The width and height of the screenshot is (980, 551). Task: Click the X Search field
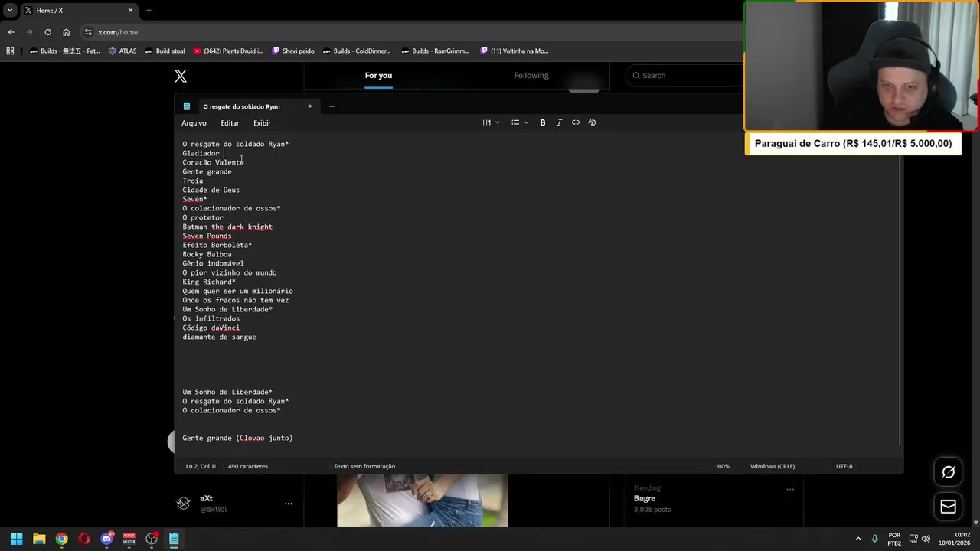click(685, 75)
